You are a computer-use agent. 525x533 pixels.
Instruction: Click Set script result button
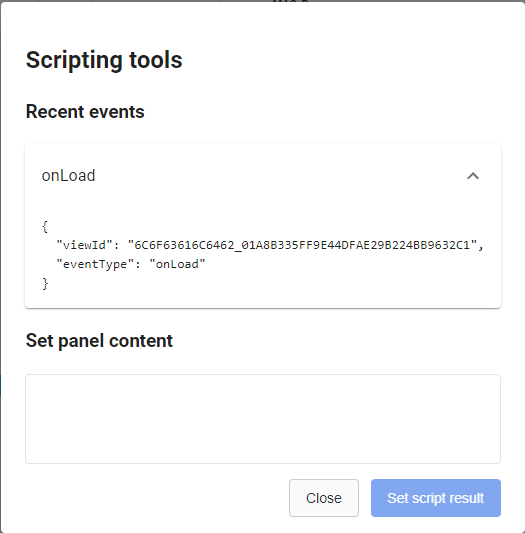pyautogui.click(x=436, y=498)
